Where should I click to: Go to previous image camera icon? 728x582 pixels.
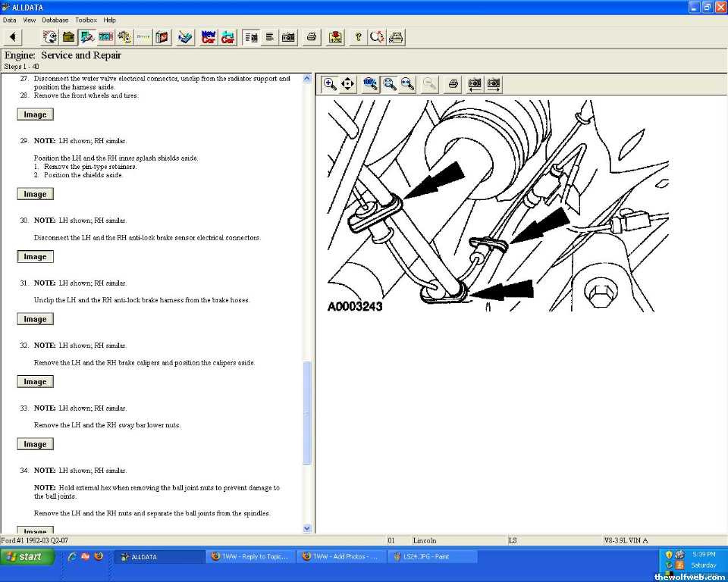click(x=475, y=84)
